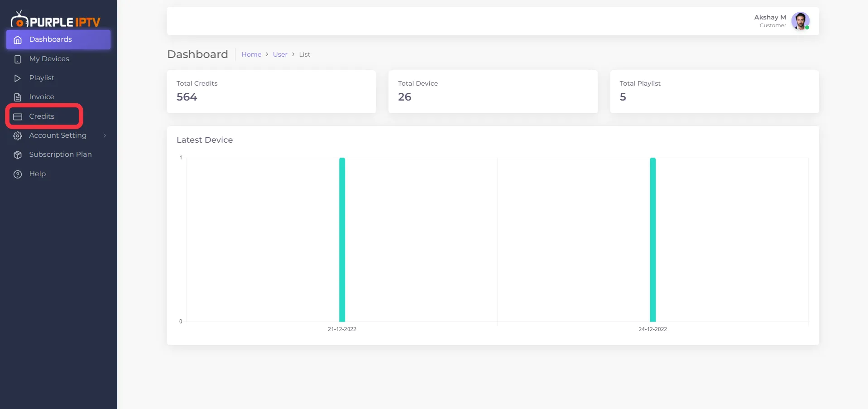Click the Dashboards home icon
The image size is (868, 409).
click(x=18, y=40)
